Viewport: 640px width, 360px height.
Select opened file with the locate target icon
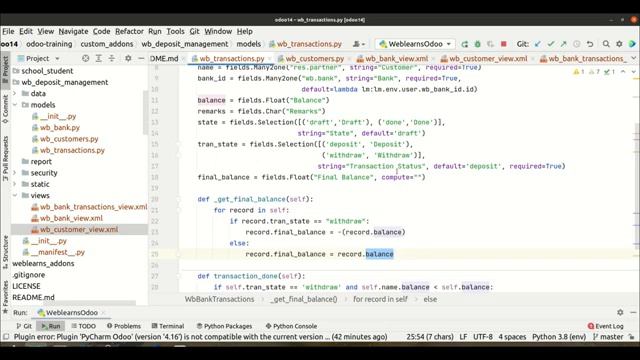click(x=85, y=58)
